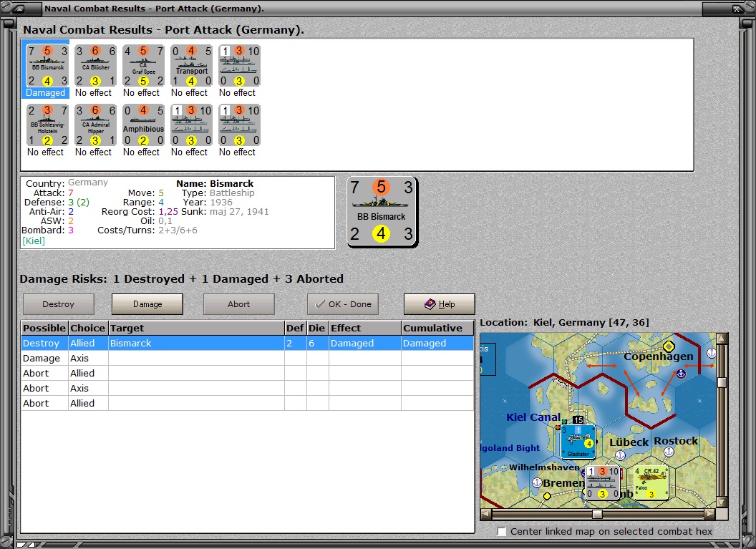Click the Def column header
This screenshot has height=549, width=756.
[295, 329]
